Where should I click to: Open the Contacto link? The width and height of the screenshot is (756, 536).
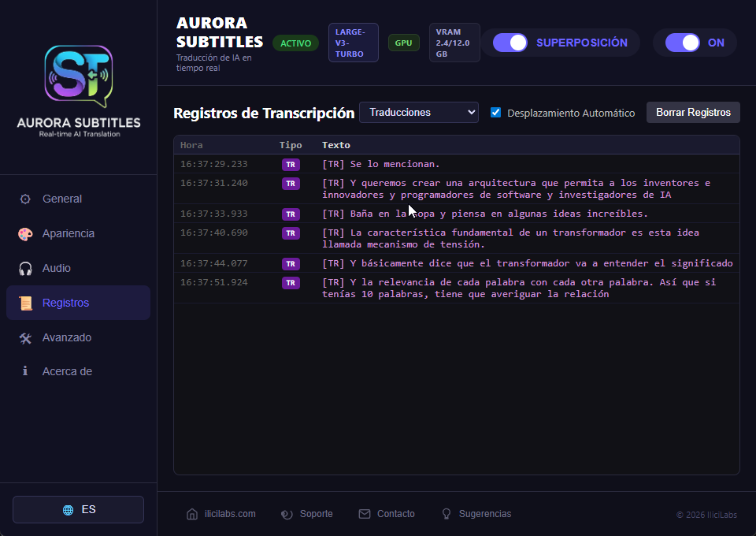point(387,514)
